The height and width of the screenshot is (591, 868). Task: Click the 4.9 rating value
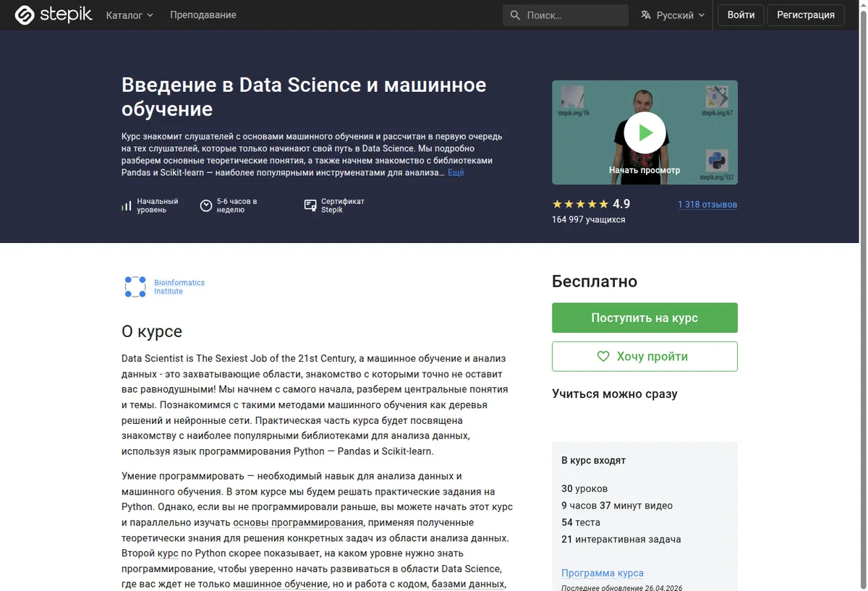621,204
